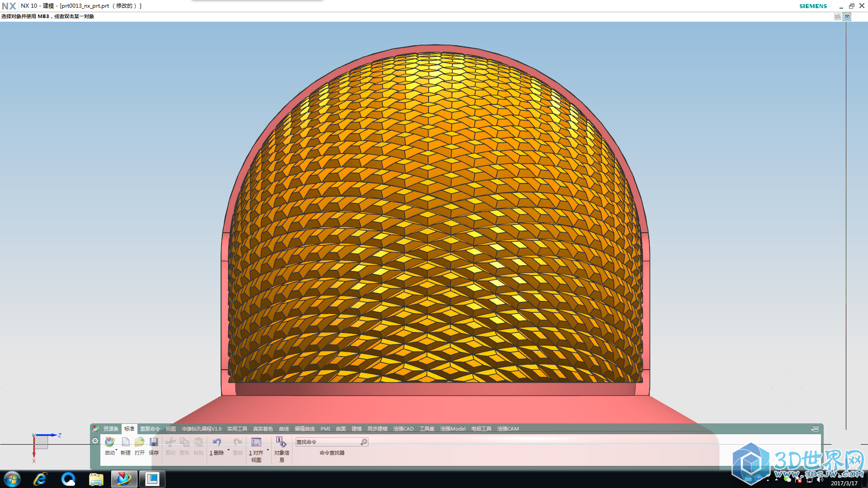Open the blue Q browser taskbar icon
This screenshot has height=488, width=868.
68,479
